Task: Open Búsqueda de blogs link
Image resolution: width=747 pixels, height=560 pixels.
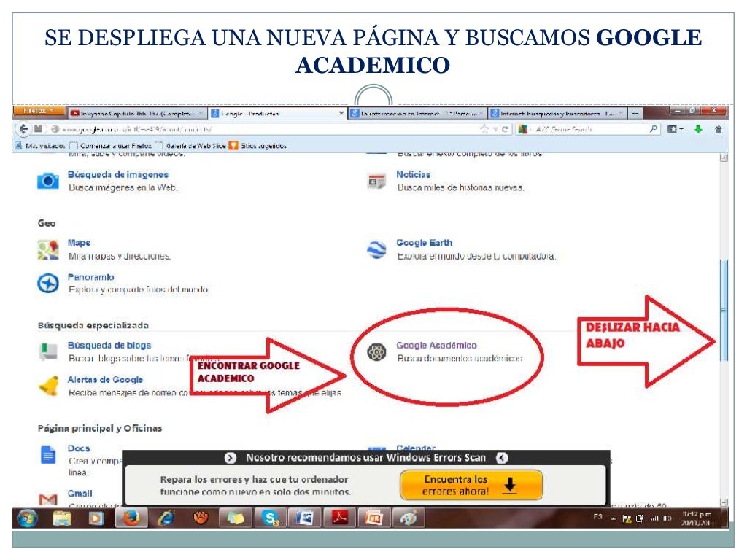Action: (109, 345)
